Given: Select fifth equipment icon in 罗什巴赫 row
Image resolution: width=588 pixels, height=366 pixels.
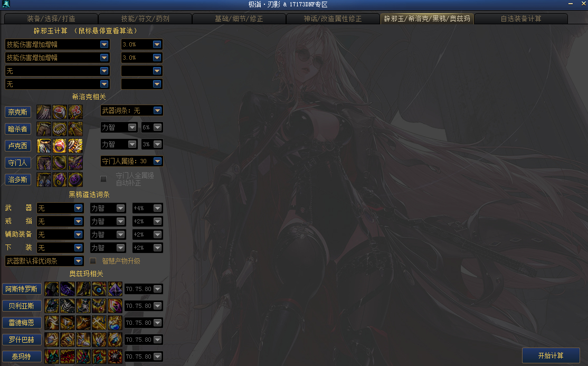Looking at the screenshot, I should pos(115,340).
